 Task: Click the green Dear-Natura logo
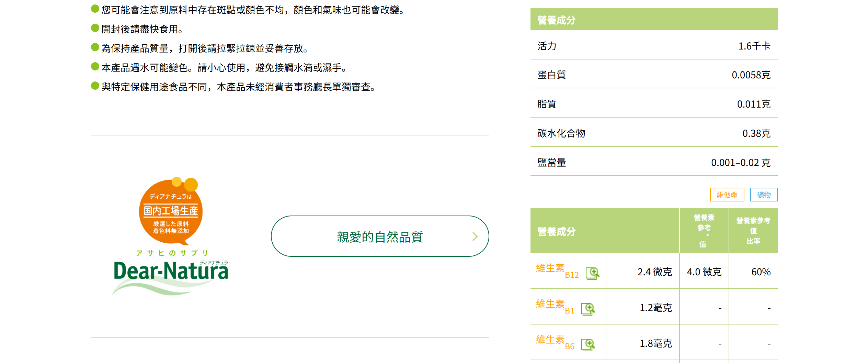171,272
